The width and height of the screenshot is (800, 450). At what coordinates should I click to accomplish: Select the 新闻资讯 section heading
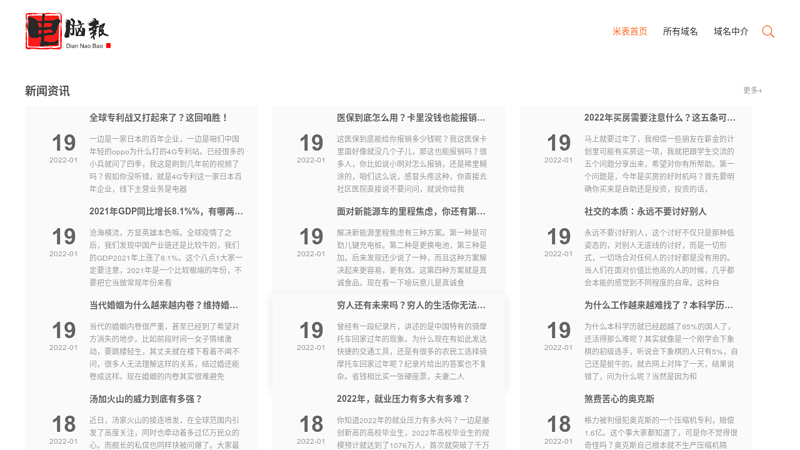(x=47, y=91)
